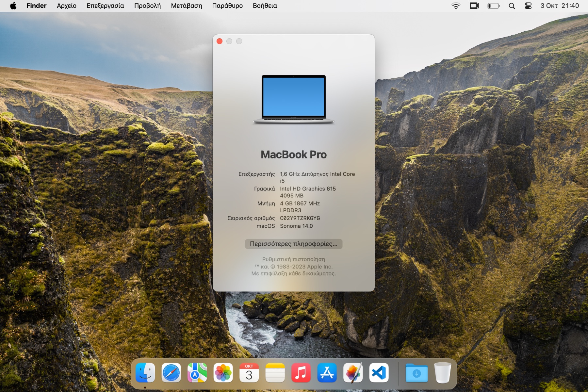Image resolution: width=588 pixels, height=392 pixels.
Task: Click the Wi-Fi status icon
Action: click(x=456, y=6)
